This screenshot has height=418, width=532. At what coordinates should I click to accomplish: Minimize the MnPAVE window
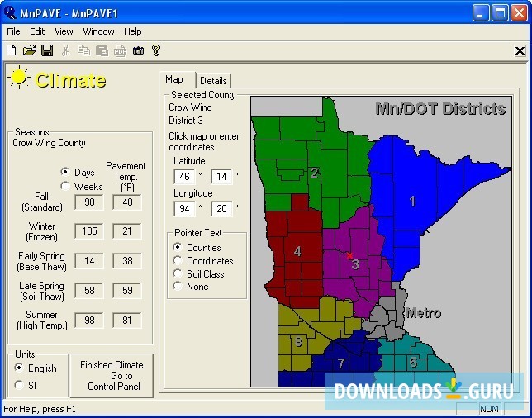click(x=481, y=13)
